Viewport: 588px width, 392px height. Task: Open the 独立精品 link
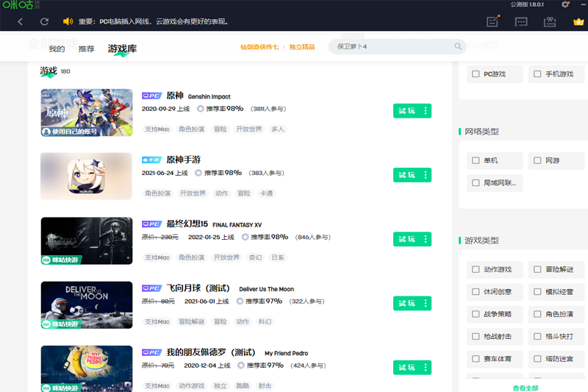[x=302, y=47]
